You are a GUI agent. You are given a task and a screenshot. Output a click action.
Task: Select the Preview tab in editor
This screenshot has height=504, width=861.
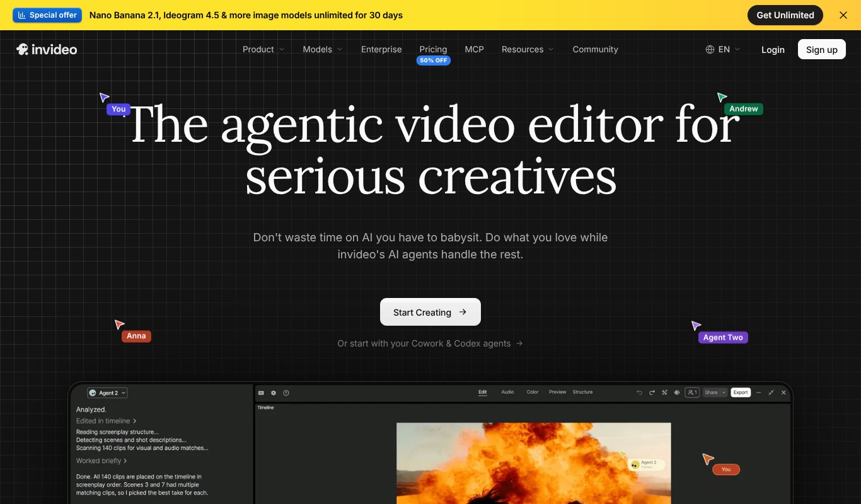coord(558,392)
